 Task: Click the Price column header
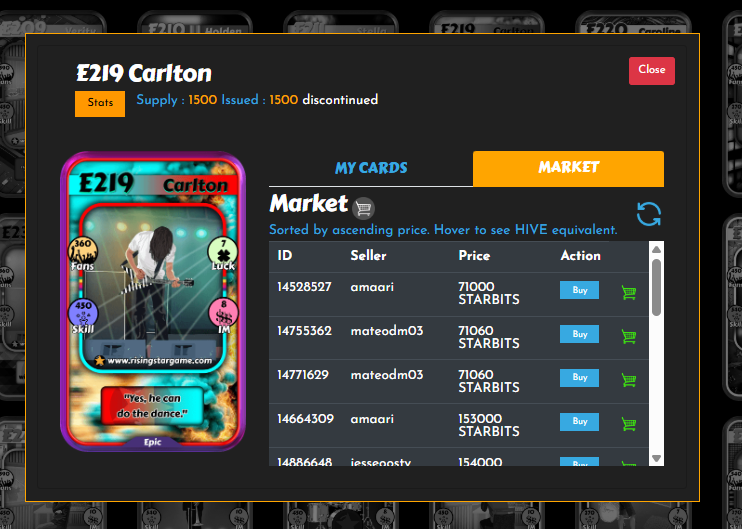[474, 256]
